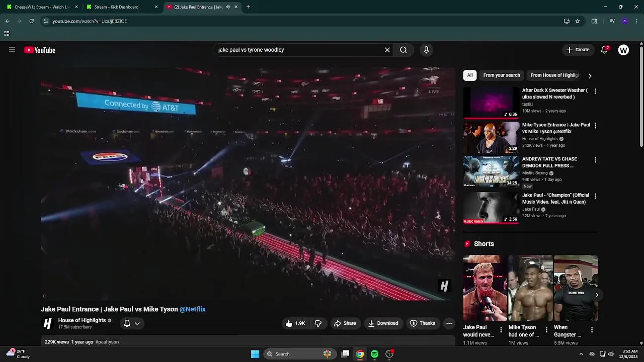Open more actions ellipsis under the video
644x362 pixels.
pos(449,323)
